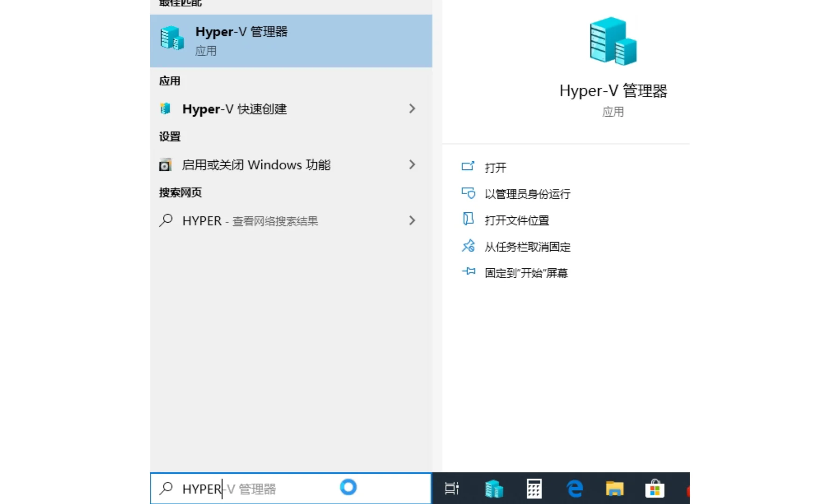Choose 固定到"开始"屏幕 option
The height and width of the screenshot is (504, 840).
click(525, 273)
